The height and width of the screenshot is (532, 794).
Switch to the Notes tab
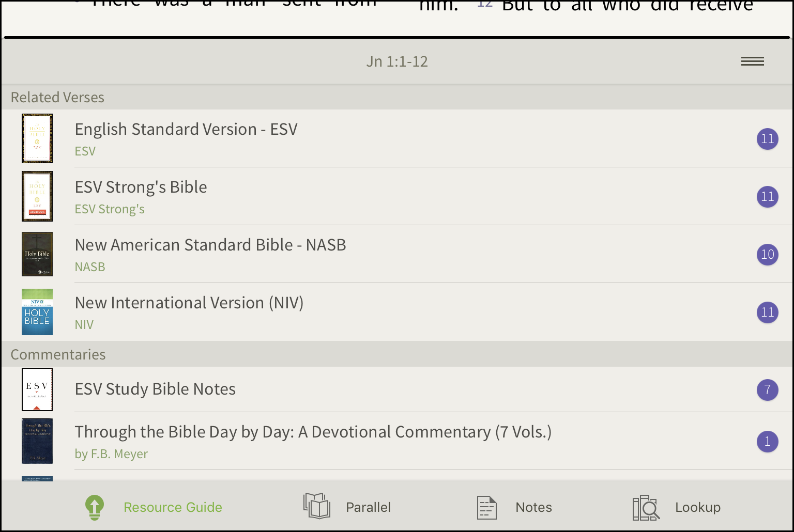[534, 507]
